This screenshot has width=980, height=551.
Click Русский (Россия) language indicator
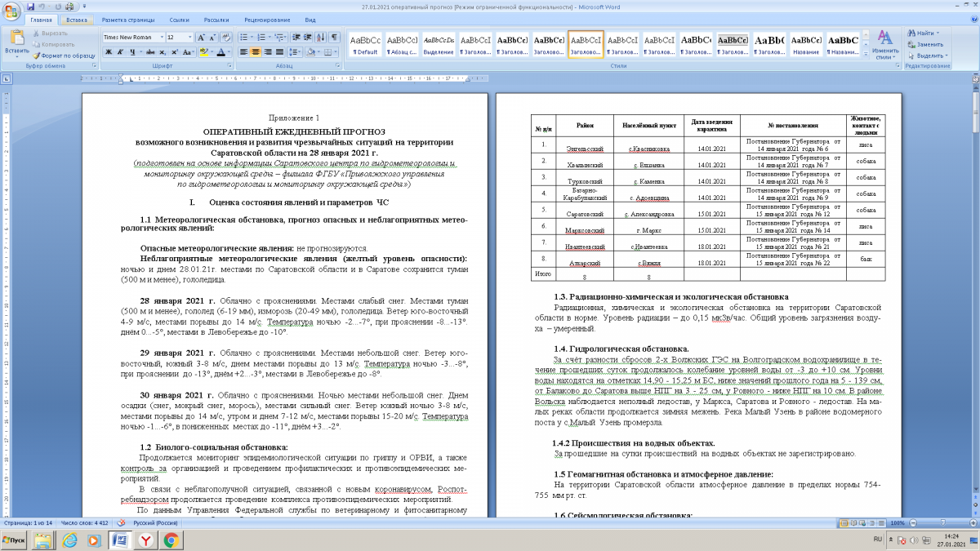(x=154, y=522)
